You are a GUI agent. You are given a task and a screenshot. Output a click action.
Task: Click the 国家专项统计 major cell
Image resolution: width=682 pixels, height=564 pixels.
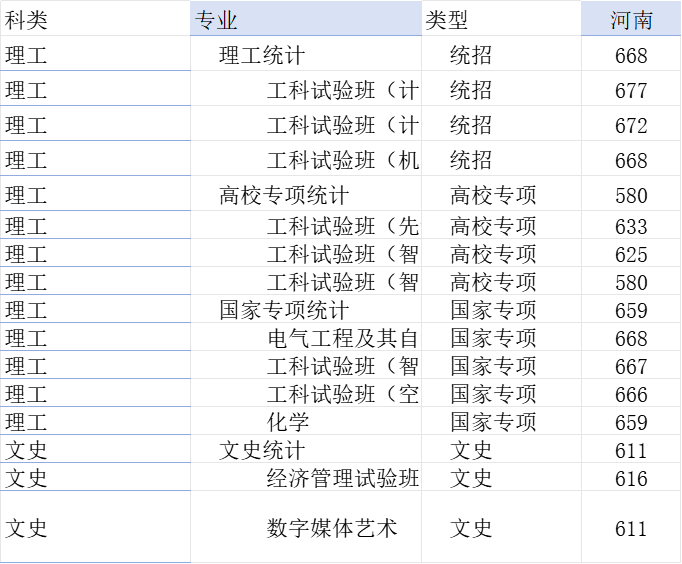click(284, 310)
